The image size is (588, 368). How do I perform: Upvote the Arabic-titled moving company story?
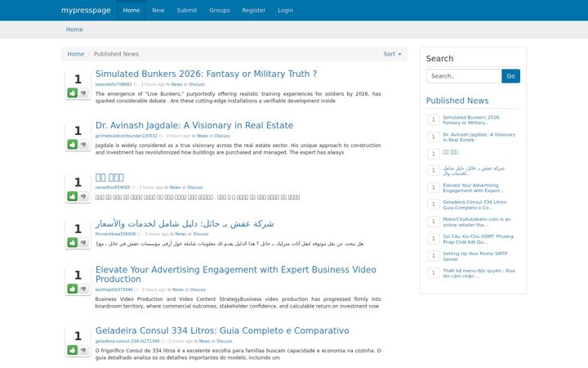[73, 243]
